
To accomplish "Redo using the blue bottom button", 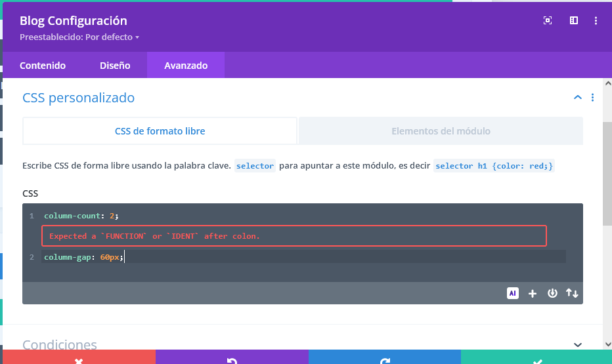I will point(385,359).
